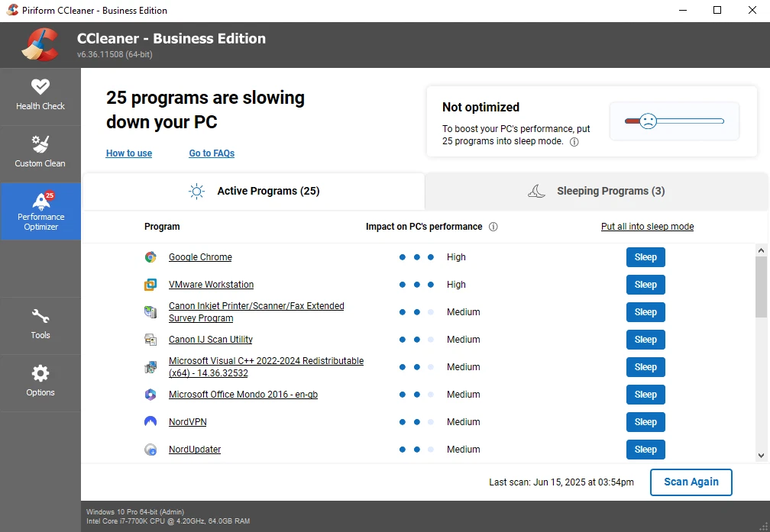Open the Google Chrome program link
770x532 pixels.
pyautogui.click(x=200, y=257)
